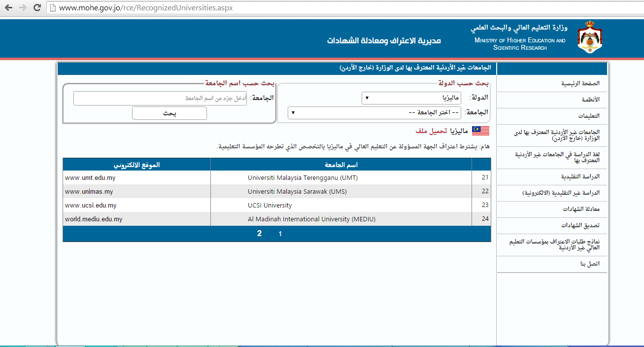Open الدراسة غير التقليدية (الالكترونية) sidebar item

[x=561, y=193]
